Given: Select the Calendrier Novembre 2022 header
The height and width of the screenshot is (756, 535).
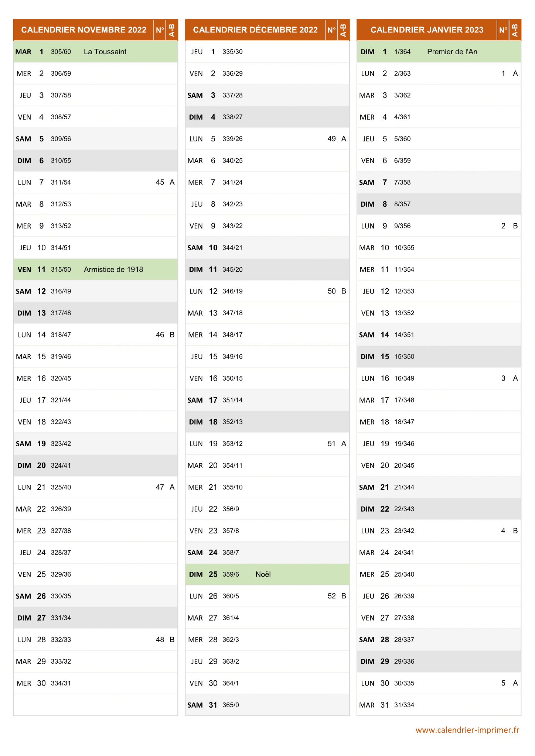Looking at the screenshot, I should 84,30.
